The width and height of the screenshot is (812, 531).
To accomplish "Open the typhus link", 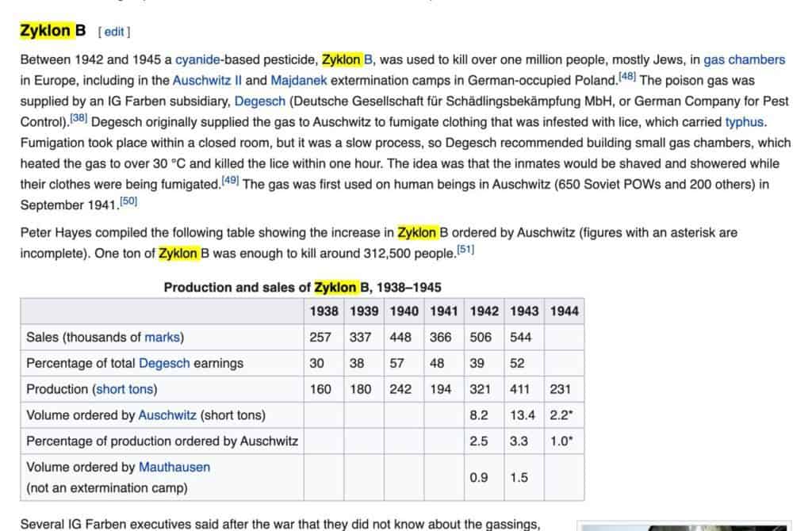I will point(745,122).
